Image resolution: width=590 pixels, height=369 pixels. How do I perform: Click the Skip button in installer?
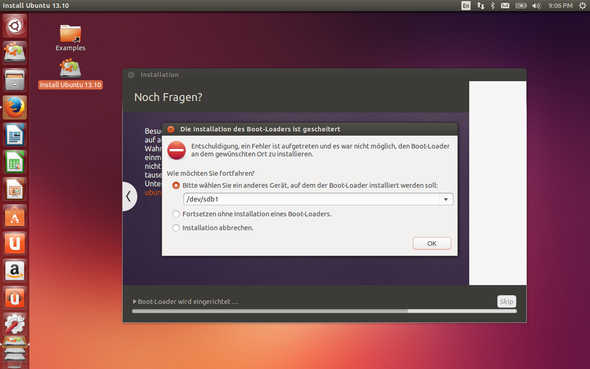point(506,301)
